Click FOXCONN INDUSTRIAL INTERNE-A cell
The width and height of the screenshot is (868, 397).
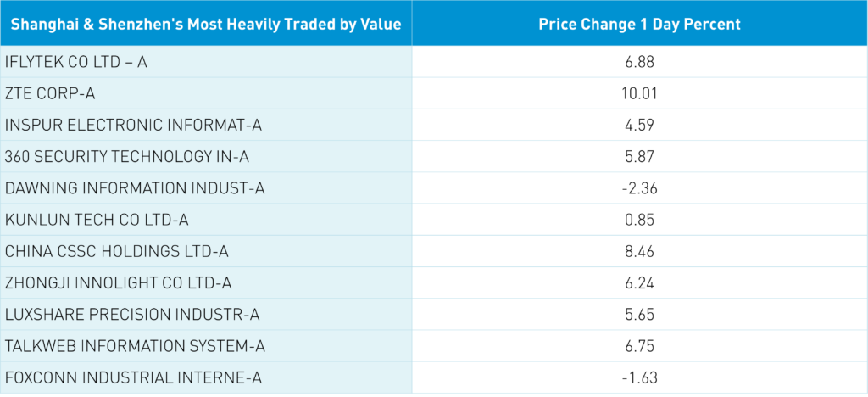[x=133, y=377]
